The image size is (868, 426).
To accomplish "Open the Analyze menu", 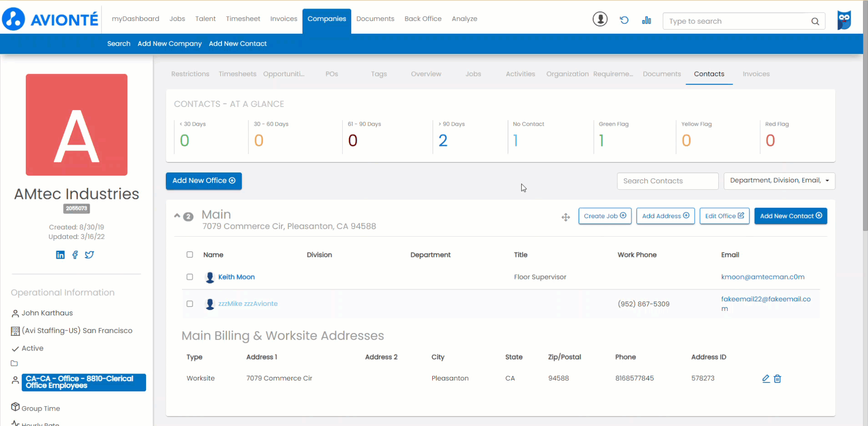I will (464, 19).
